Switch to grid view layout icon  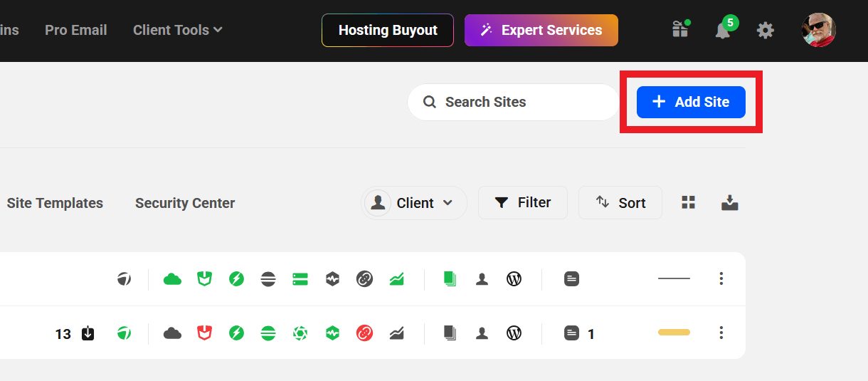click(x=688, y=203)
